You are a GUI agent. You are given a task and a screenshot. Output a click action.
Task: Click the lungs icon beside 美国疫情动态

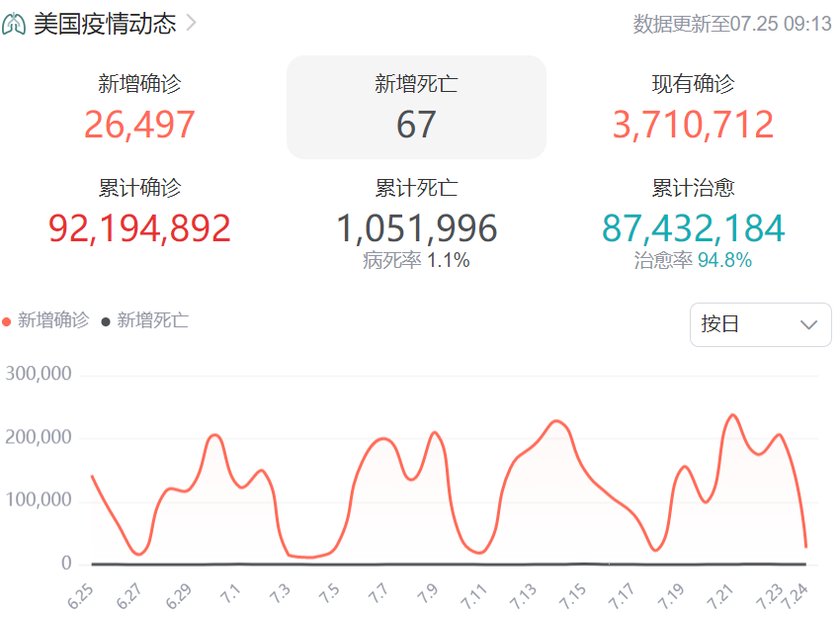[x=14, y=24]
